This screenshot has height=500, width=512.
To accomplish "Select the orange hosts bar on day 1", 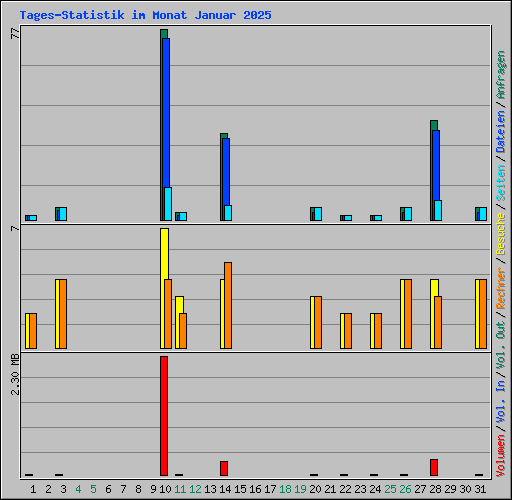I will (33, 331).
